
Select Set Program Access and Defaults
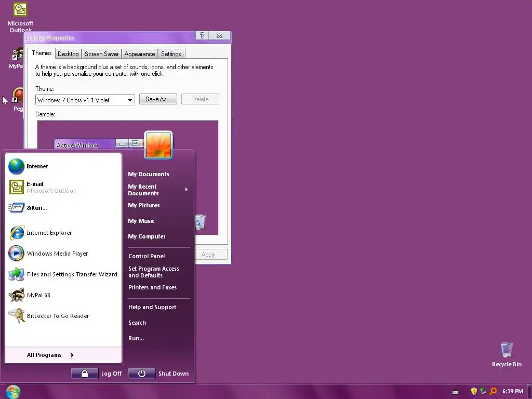pos(154,272)
